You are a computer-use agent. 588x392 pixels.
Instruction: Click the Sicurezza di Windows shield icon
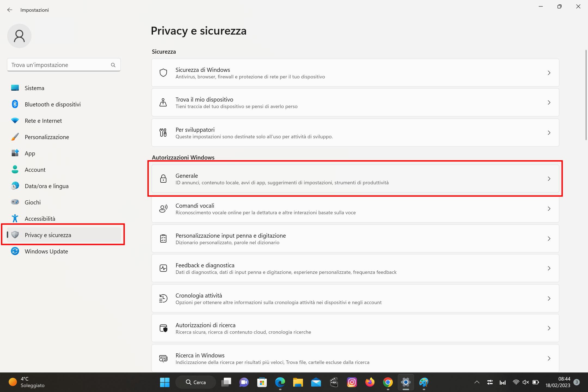(x=163, y=73)
